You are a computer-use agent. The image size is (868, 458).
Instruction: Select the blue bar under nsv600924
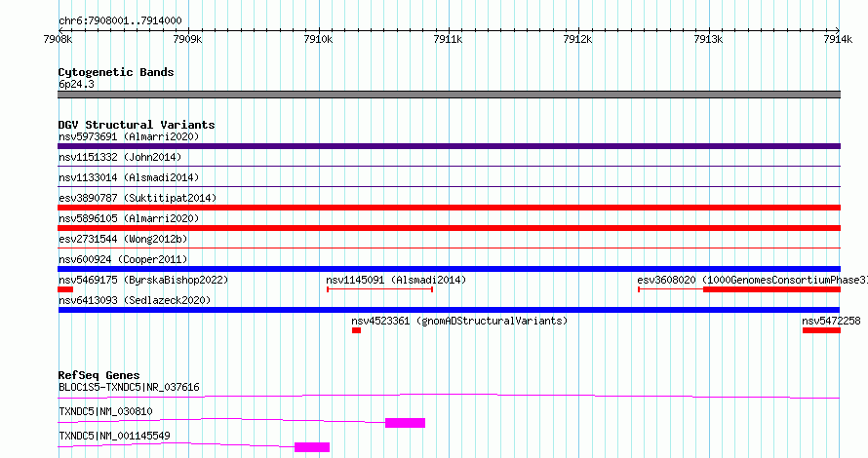449,269
